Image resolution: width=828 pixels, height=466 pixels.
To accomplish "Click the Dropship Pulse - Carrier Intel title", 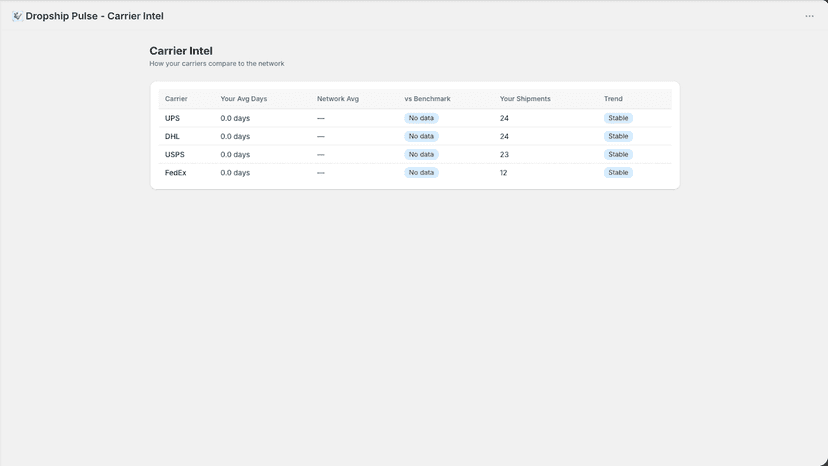I will 95,16.
